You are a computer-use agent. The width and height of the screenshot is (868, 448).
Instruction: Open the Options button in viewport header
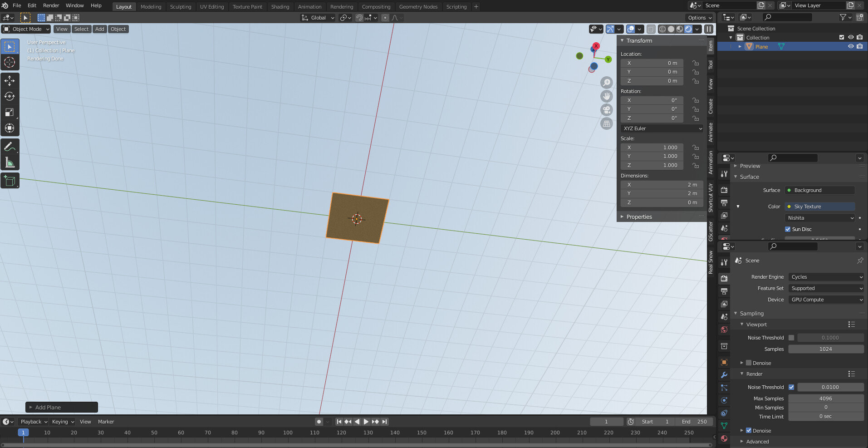click(x=700, y=18)
